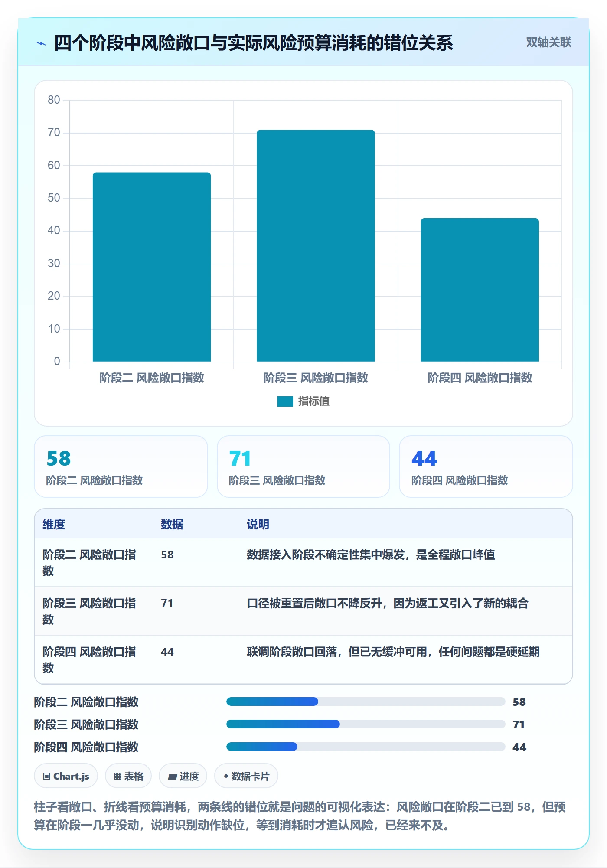Click the 阶段三 progress bar
This screenshot has height=868, width=607.
(x=366, y=724)
